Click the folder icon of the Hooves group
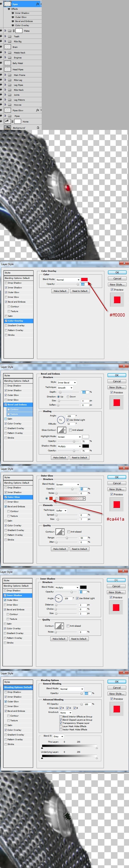This screenshot has height=868, width=129. pyautogui.click(x=9, y=105)
